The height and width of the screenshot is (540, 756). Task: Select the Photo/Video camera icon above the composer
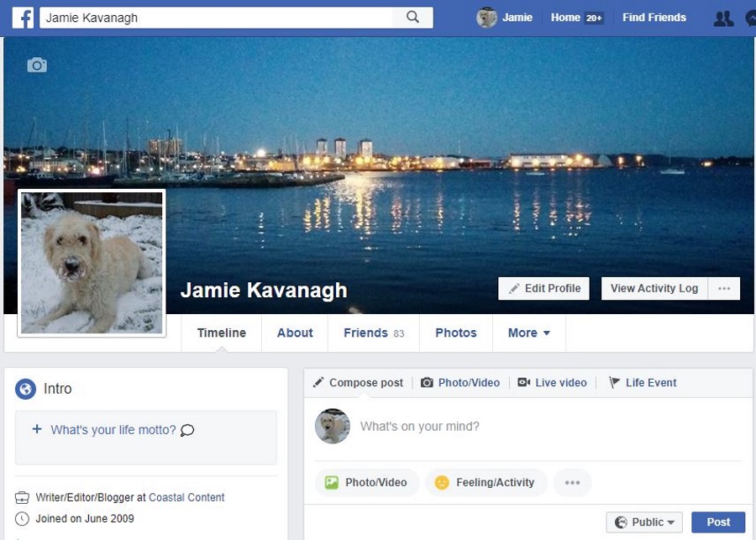pyautogui.click(x=428, y=382)
